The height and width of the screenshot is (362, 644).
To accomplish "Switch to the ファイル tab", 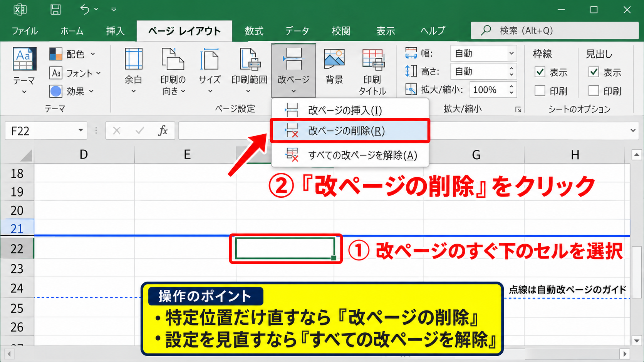I will coord(25,31).
